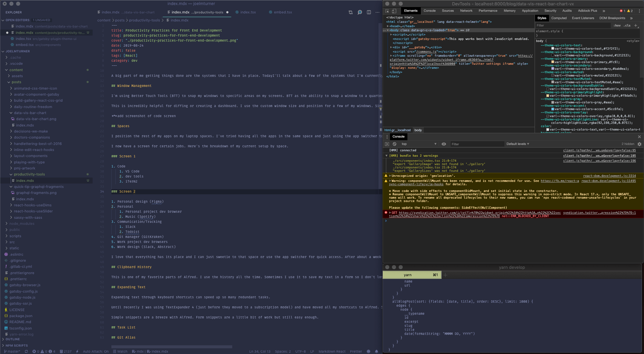
Task: Open the notifications bell in status bar
Action: tap(377, 351)
